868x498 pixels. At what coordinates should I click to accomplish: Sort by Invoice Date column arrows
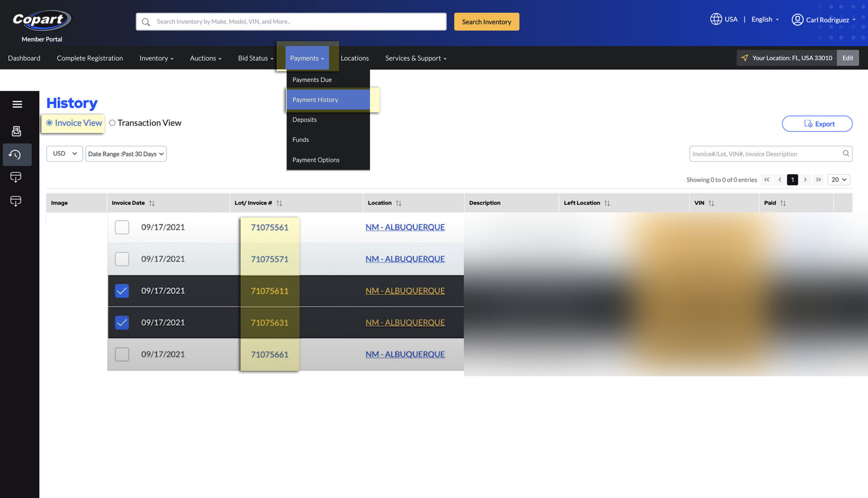(x=152, y=203)
